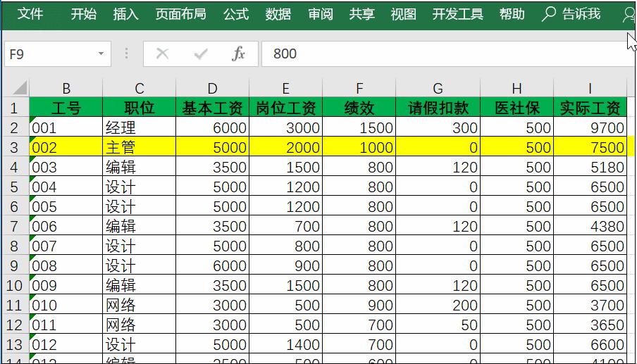Image resolution: width=637 pixels, height=364 pixels.
Task: Select row 9 header
Action: tap(15, 266)
